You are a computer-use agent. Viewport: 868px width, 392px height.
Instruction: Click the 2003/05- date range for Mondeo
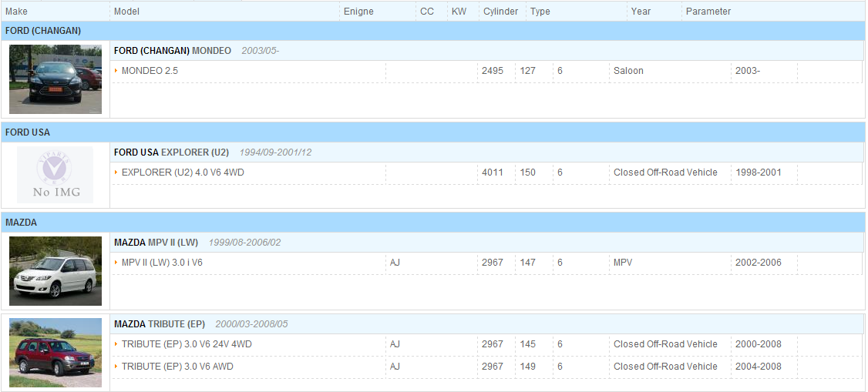point(261,51)
